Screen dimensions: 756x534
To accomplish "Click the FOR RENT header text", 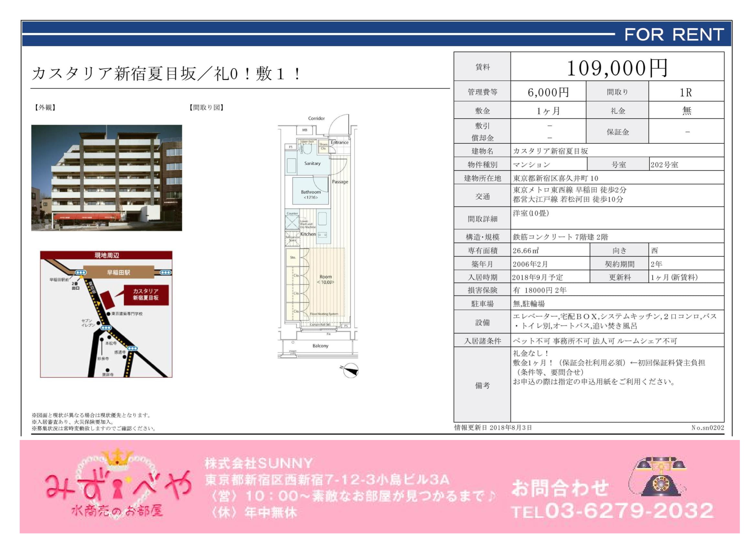I will (x=674, y=35).
